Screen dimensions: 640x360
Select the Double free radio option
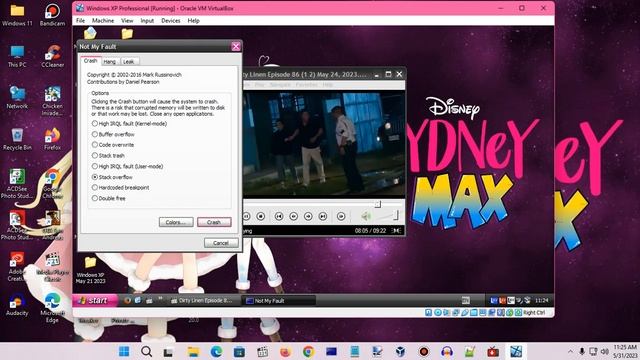109,198
